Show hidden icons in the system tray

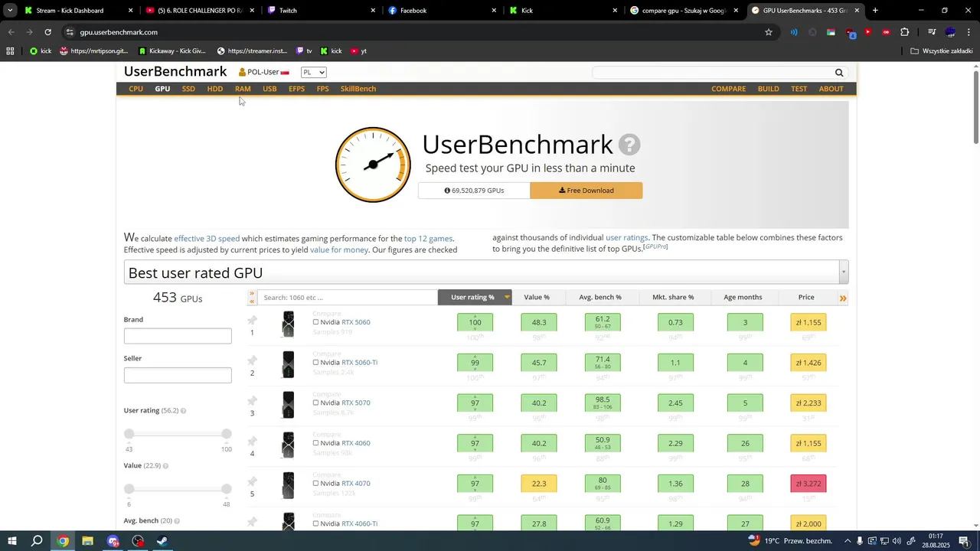pos(848,541)
